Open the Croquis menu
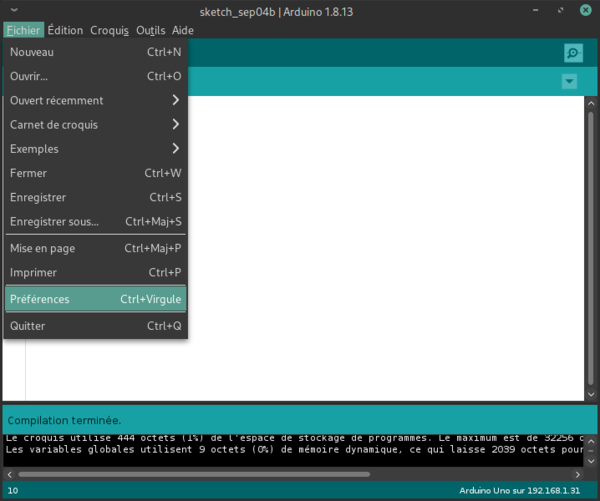The image size is (600, 501). click(109, 30)
